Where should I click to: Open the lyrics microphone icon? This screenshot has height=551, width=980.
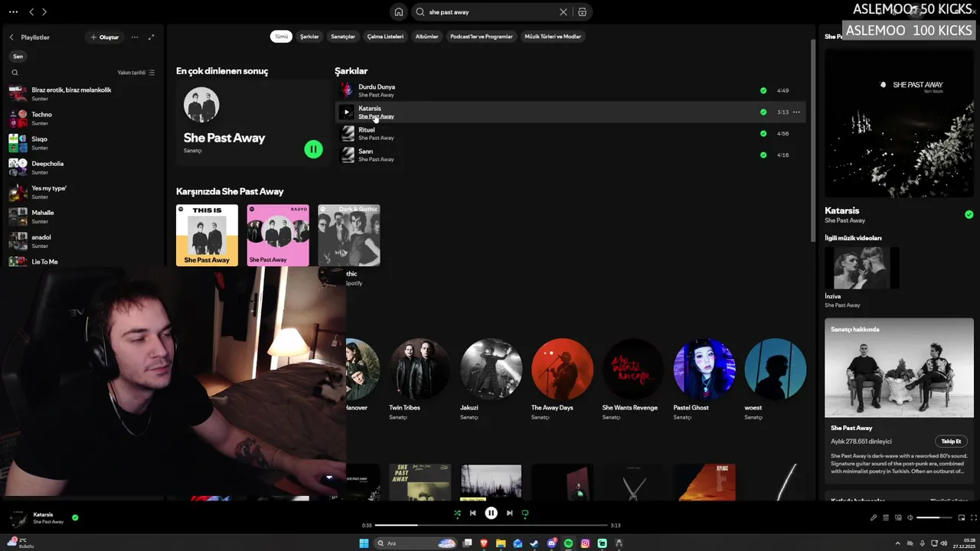(x=874, y=517)
